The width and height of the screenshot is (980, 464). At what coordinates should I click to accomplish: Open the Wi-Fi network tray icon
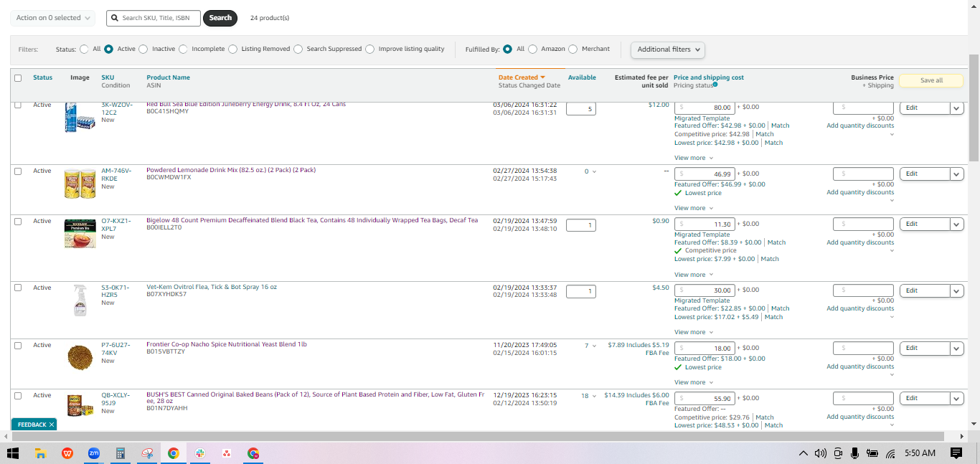[890, 453]
